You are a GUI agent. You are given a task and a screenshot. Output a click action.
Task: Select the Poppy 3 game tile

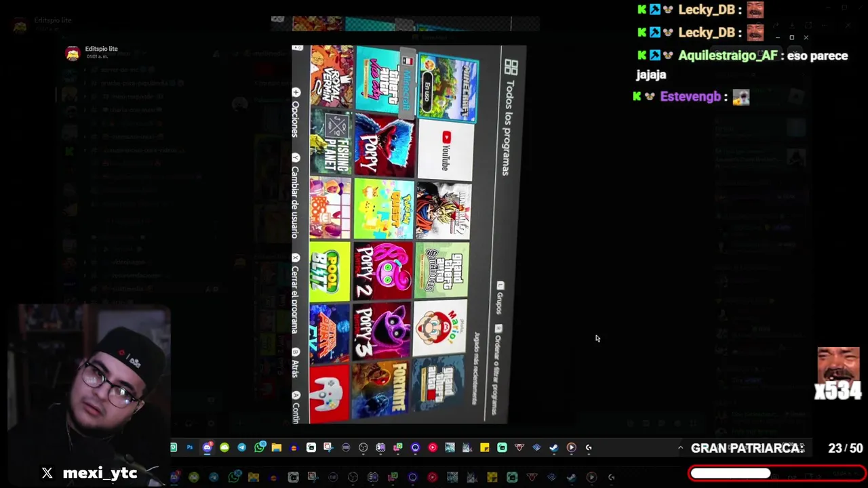381,330
